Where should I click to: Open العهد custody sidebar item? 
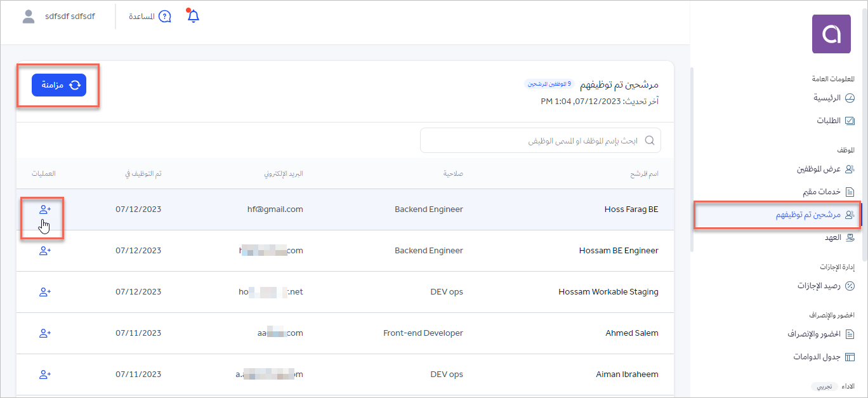click(838, 237)
